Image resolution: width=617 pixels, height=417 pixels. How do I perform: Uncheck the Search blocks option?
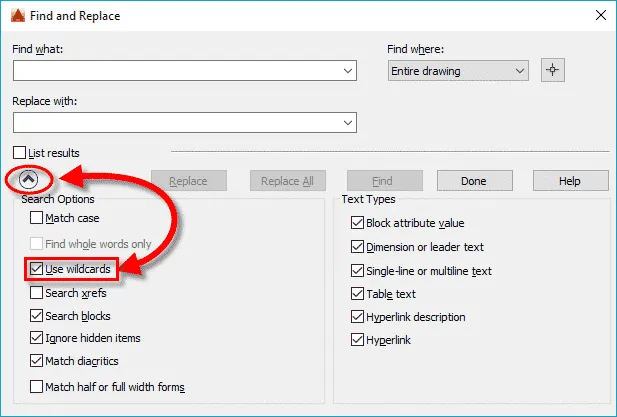[x=36, y=316]
